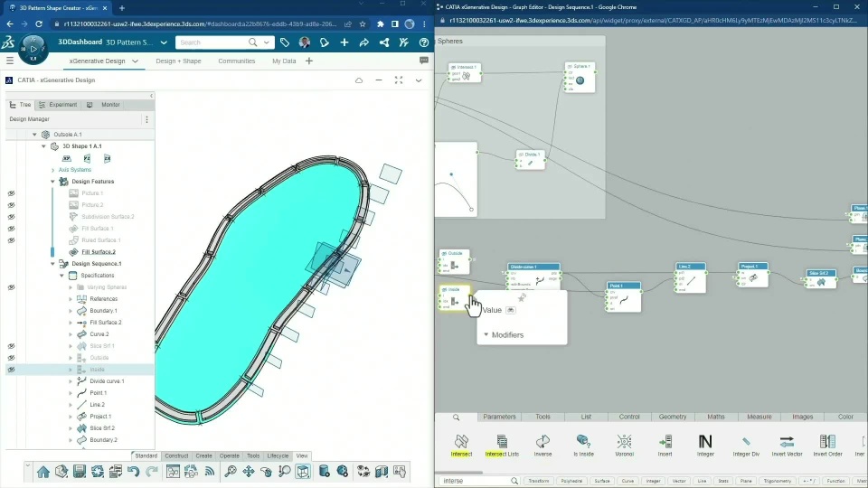868x488 pixels.
Task: Open the Communities tab
Action: [x=236, y=61]
